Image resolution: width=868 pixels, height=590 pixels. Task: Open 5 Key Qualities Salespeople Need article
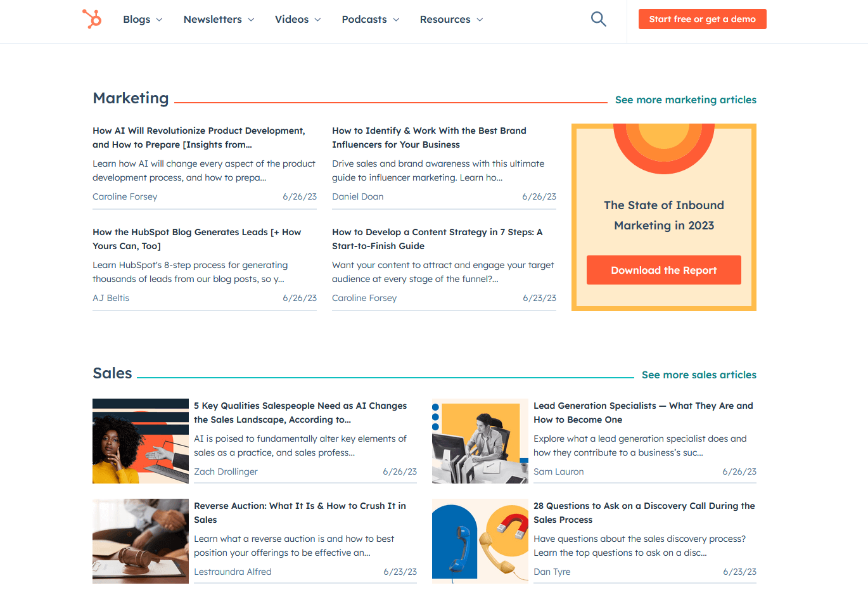point(300,413)
